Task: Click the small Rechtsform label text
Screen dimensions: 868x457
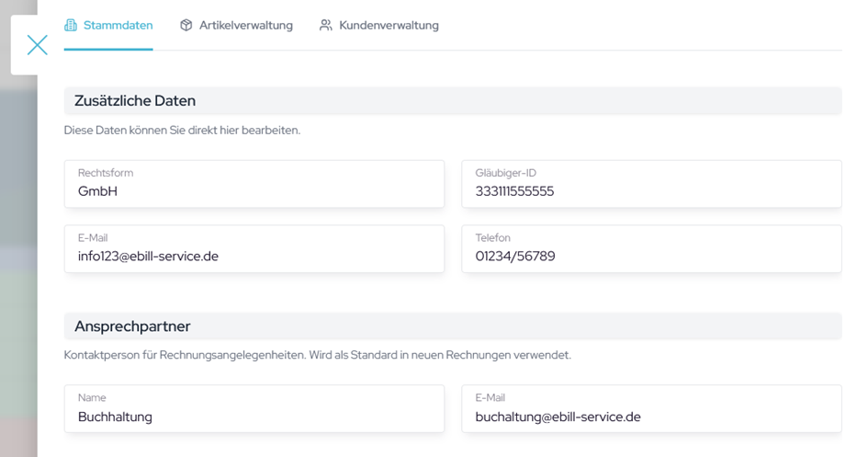Action: [x=106, y=173]
